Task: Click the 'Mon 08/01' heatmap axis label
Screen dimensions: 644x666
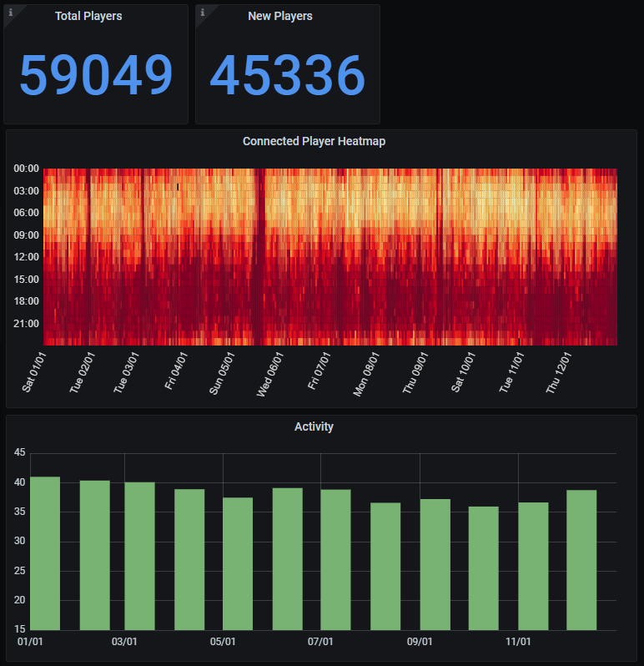Action: click(365, 374)
